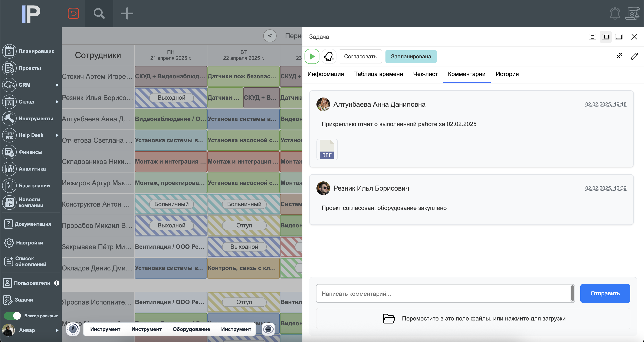Edit the task via the pencil icon

pos(635,56)
